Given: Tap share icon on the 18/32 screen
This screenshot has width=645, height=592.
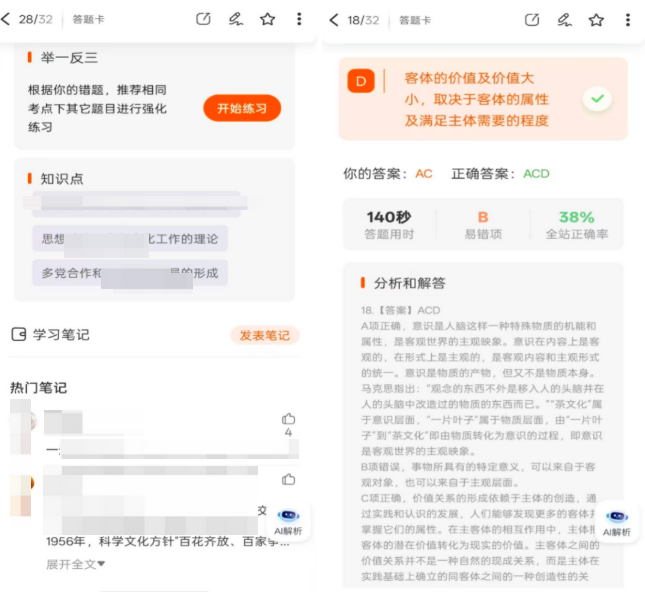Looking at the screenshot, I should [x=532, y=20].
